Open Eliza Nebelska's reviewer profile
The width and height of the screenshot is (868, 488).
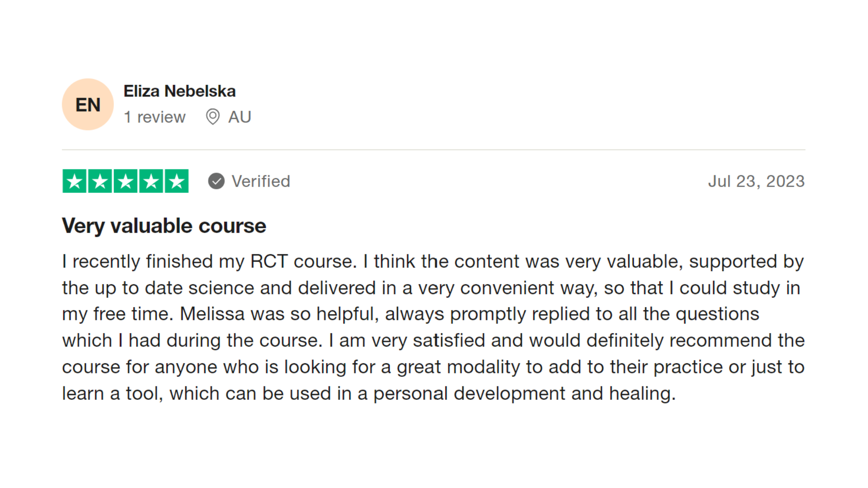click(179, 91)
